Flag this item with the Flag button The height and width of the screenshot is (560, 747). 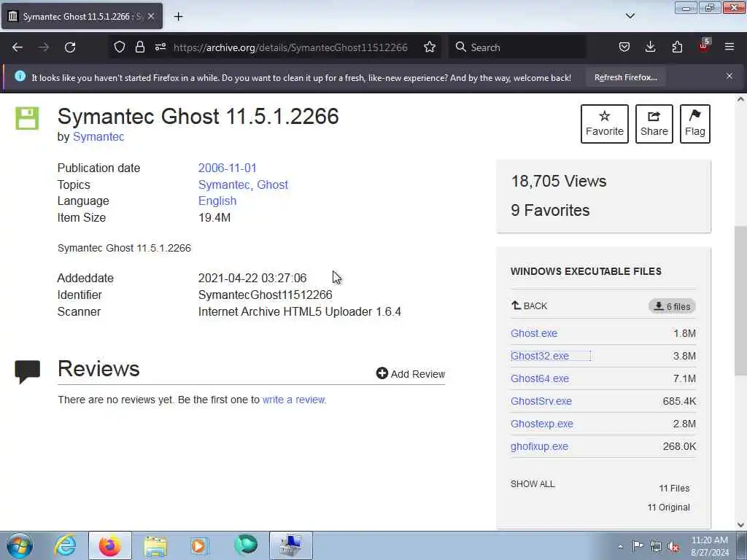tap(695, 124)
